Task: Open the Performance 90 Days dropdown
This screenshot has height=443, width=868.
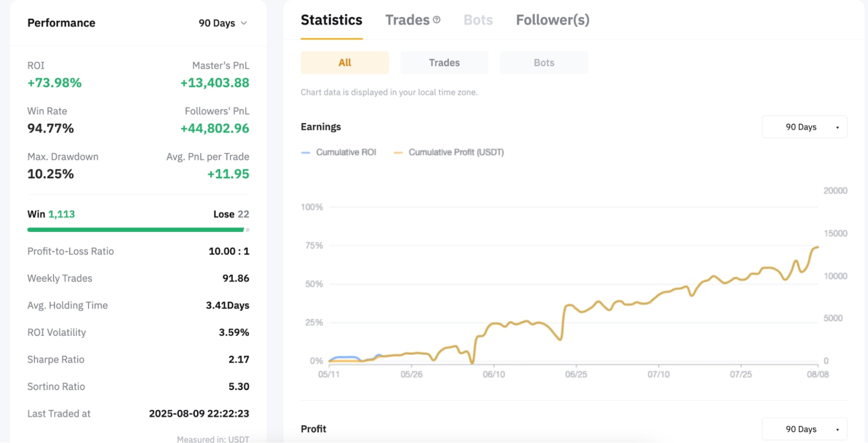Action: point(222,23)
